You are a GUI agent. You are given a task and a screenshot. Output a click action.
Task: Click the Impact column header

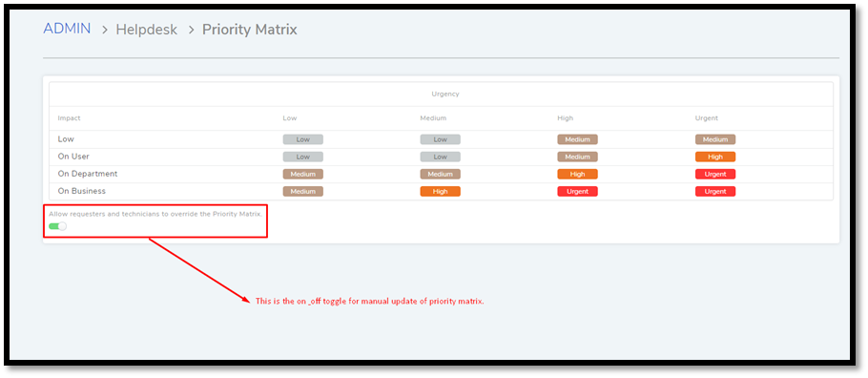point(70,118)
